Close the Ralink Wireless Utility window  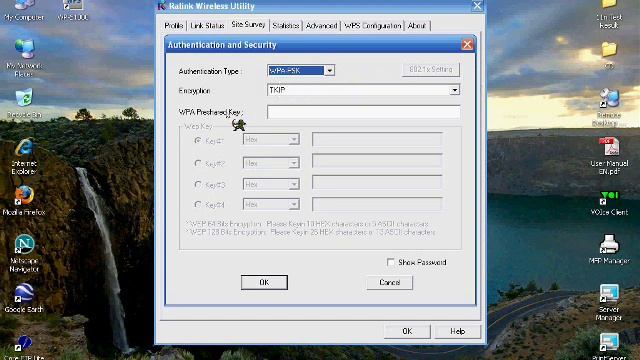click(477, 6)
